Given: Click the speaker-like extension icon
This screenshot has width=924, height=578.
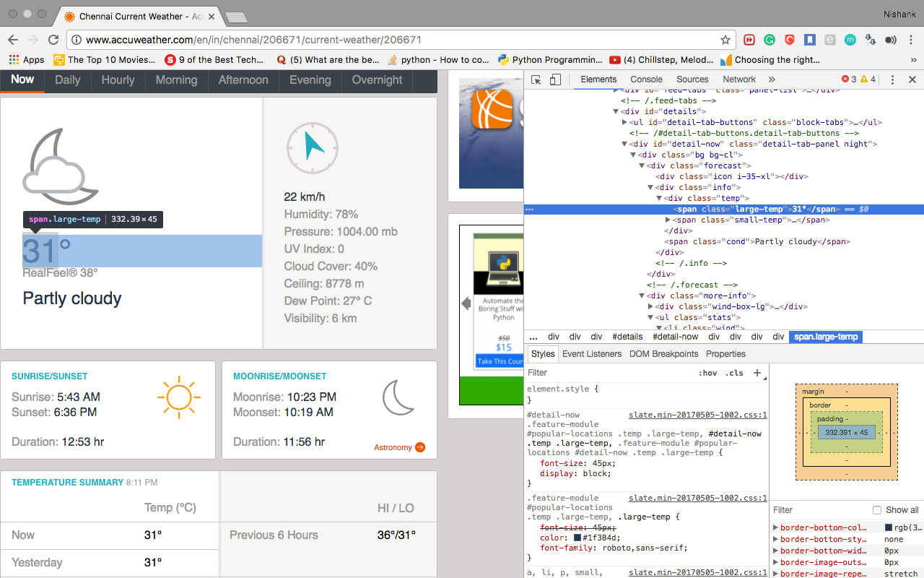Looking at the screenshot, I should pos(891,40).
